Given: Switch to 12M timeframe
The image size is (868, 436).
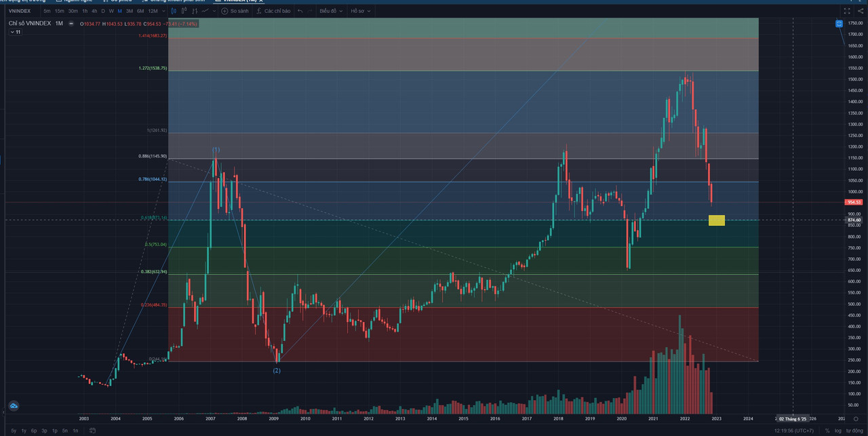Looking at the screenshot, I should [153, 11].
